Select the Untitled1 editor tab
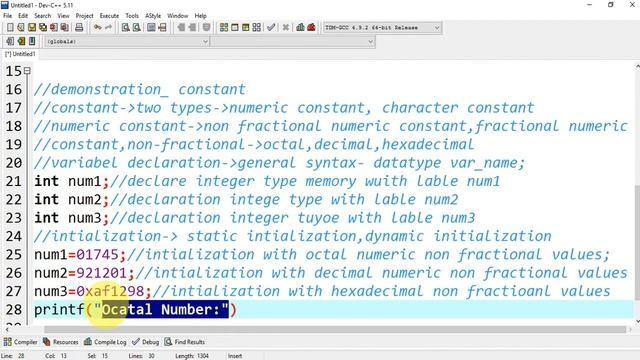Screen dimensions: 640x360 20,54
